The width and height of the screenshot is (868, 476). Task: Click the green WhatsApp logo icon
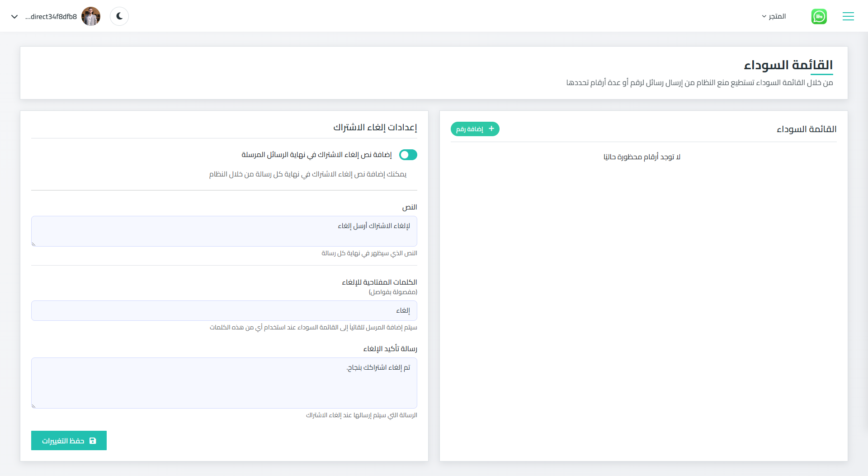point(820,16)
